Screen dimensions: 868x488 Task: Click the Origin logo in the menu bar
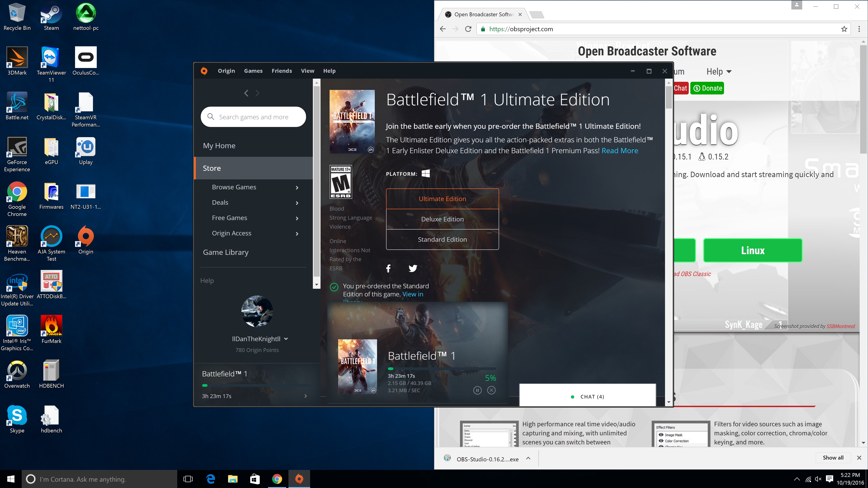pyautogui.click(x=204, y=71)
